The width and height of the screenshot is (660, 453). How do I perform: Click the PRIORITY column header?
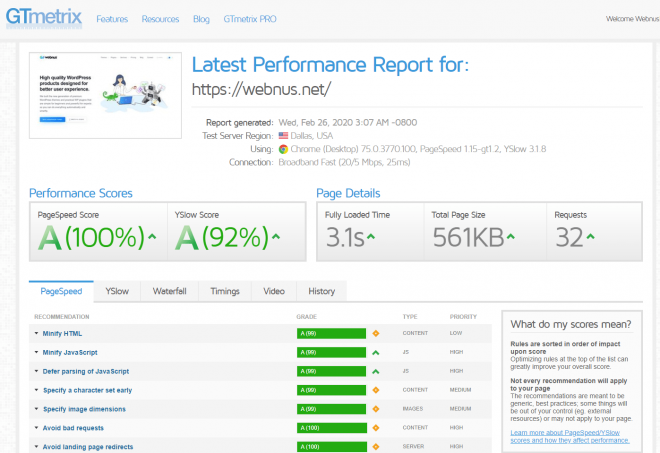click(x=463, y=317)
